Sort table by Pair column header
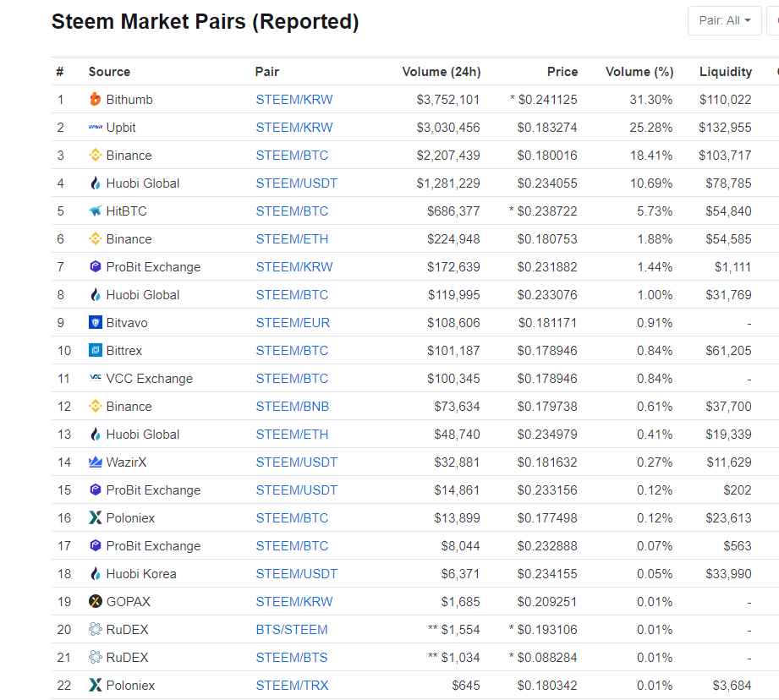779x700 pixels. click(267, 72)
